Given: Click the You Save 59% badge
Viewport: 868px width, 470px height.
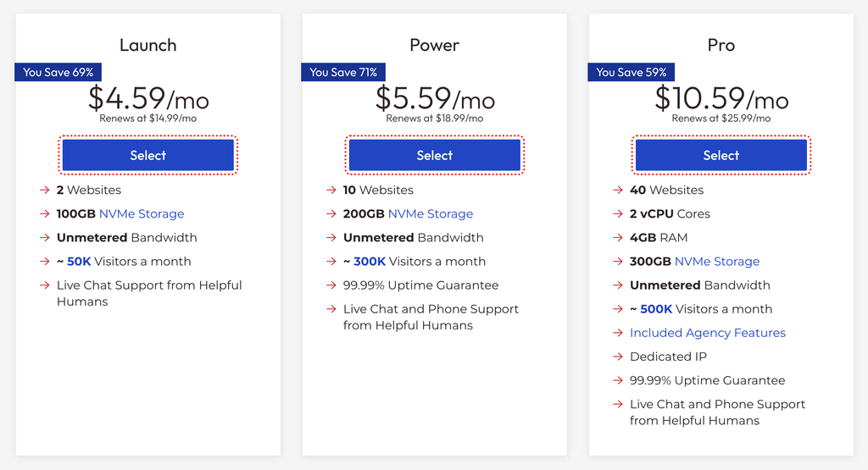Looking at the screenshot, I should [x=631, y=73].
